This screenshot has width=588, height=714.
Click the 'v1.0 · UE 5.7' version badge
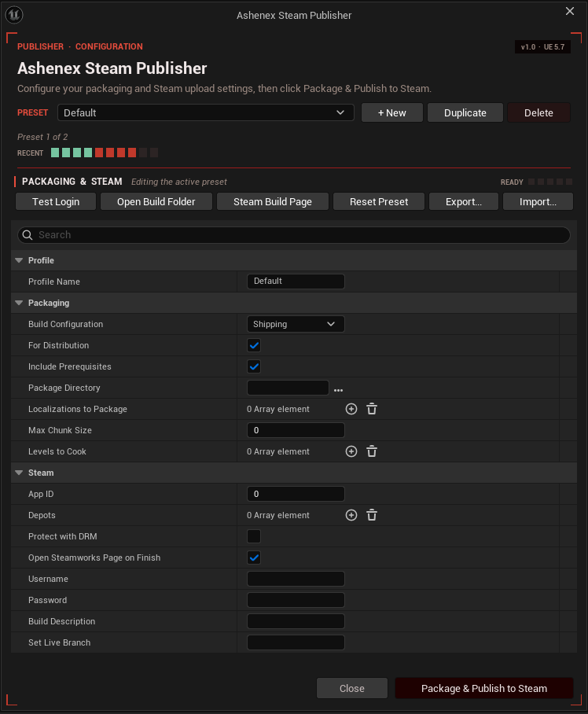point(542,47)
